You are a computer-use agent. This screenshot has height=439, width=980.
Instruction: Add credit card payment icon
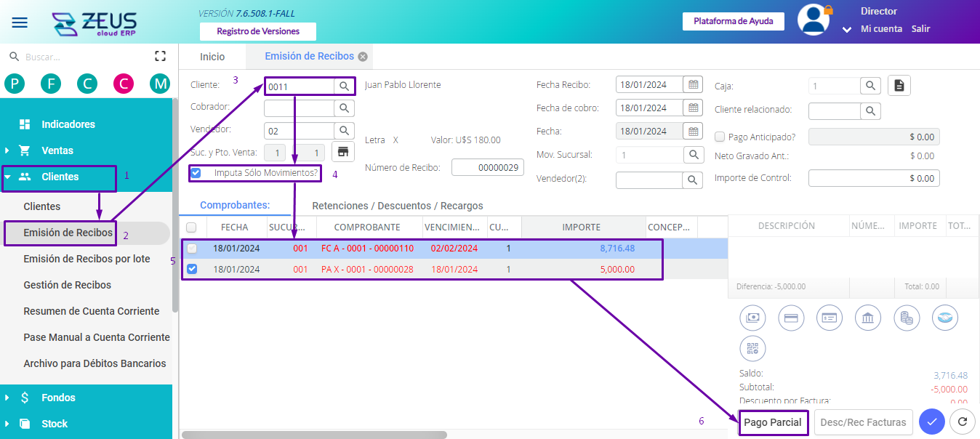click(x=791, y=318)
